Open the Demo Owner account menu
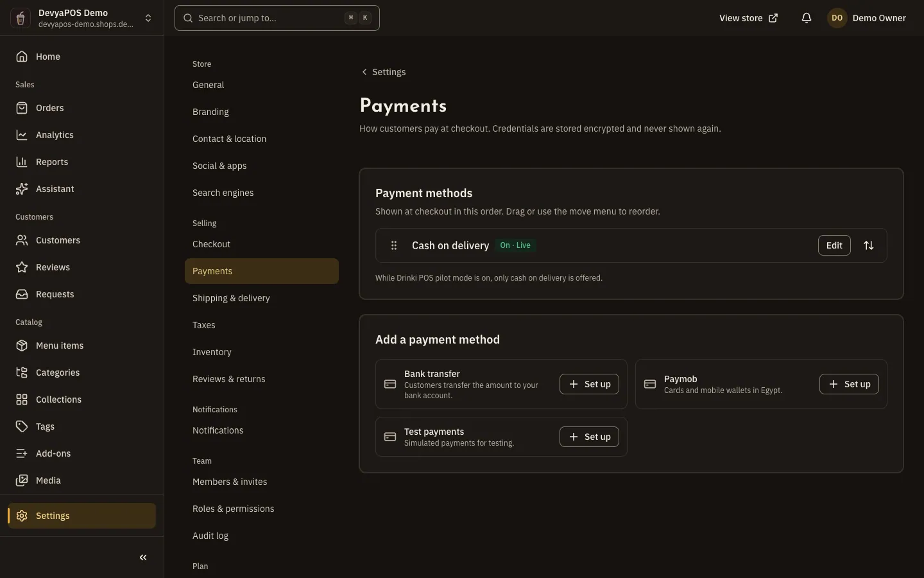The width and height of the screenshot is (924, 578). pos(866,18)
